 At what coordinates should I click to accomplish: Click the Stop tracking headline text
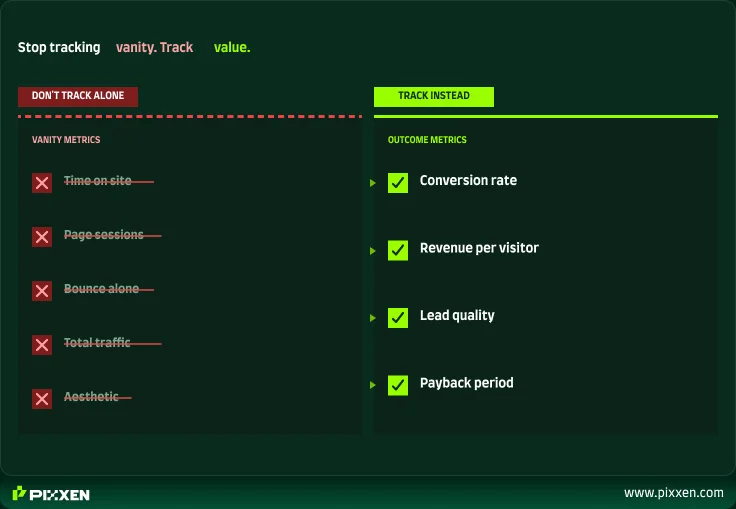tap(59, 47)
